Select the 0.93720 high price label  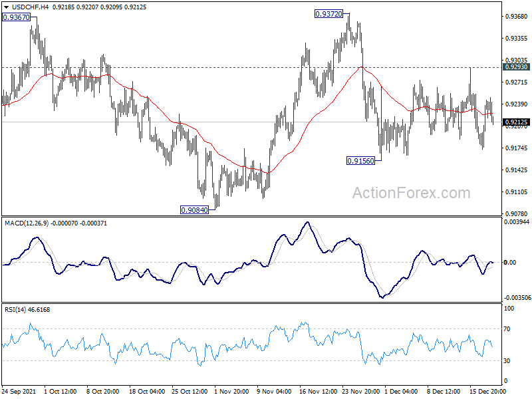[x=329, y=14]
